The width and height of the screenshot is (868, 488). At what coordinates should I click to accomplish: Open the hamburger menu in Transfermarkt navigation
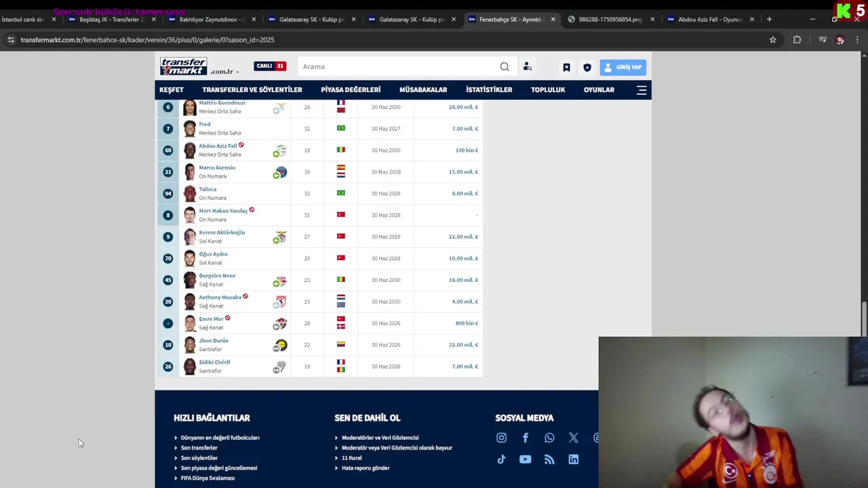[x=642, y=89]
